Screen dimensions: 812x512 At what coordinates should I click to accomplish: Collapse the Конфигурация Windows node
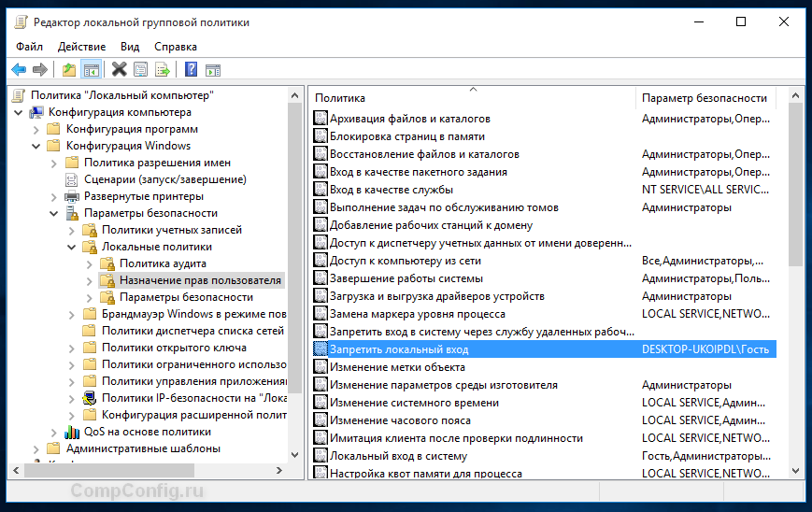pos(36,146)
